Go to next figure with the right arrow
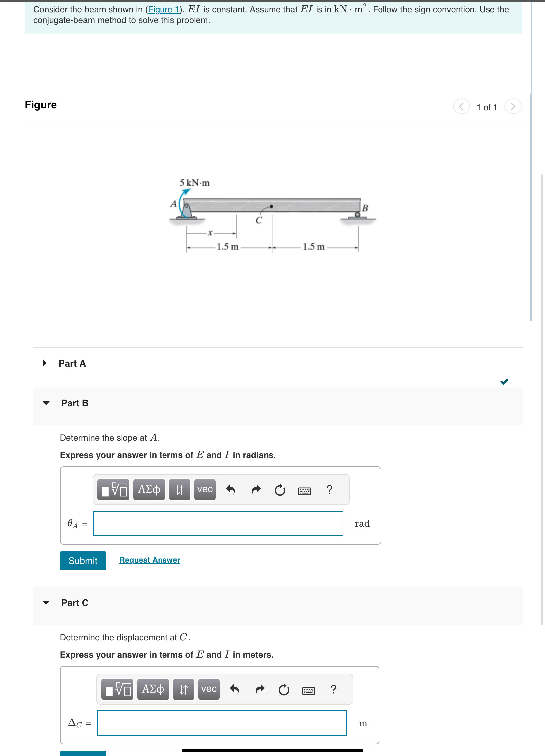This screenshot has height=756, width=545. (513, 107)
